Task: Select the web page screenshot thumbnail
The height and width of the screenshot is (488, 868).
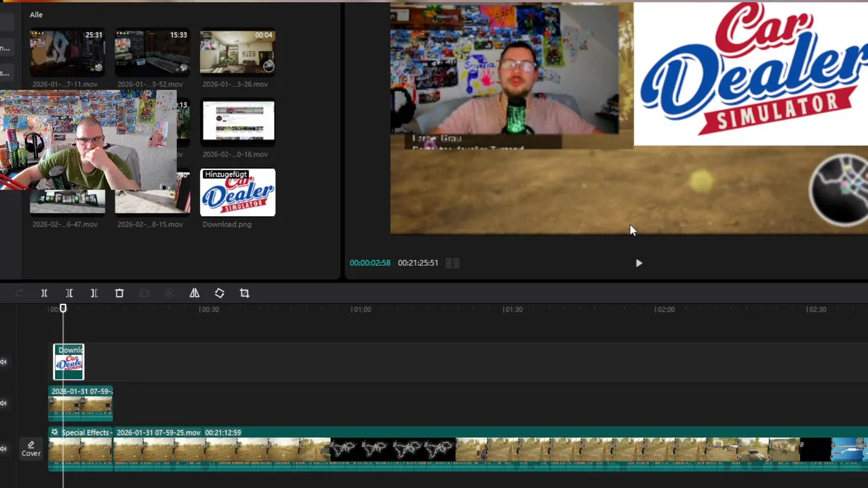Action: [237, 122]
